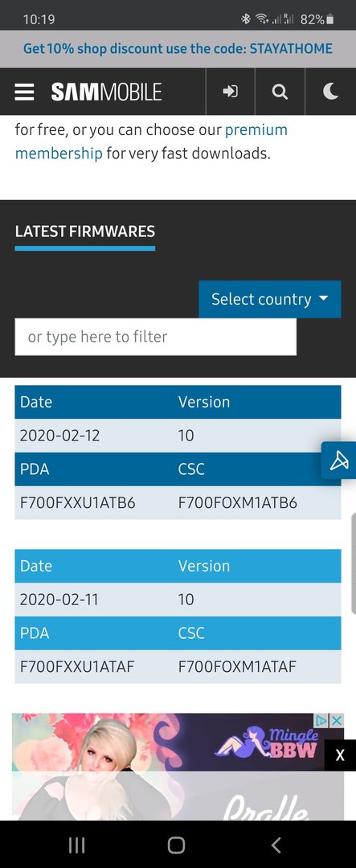Toggle dark mode moon icon

[330, 92]
